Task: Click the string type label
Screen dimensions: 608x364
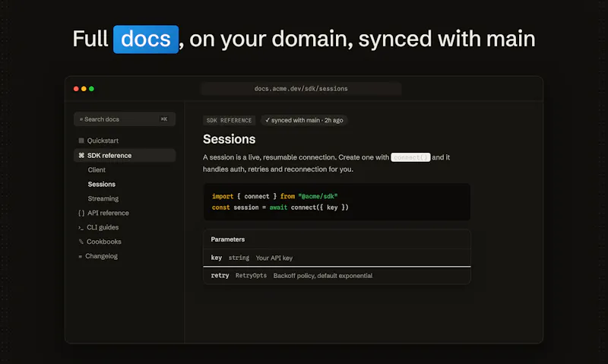Action: [239, 258]
